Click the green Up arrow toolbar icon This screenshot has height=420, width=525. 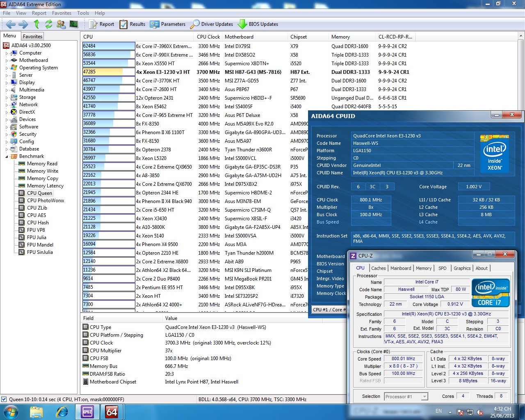37,24
